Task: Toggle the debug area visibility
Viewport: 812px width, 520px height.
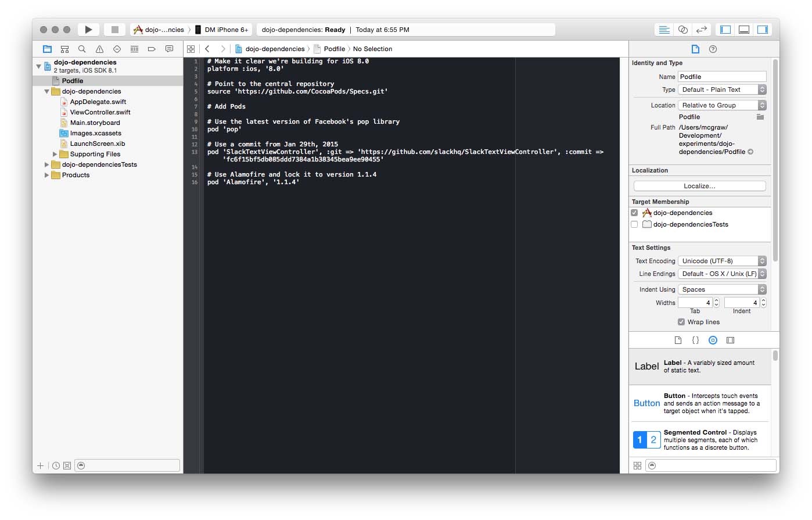Action: click(744, 30)
